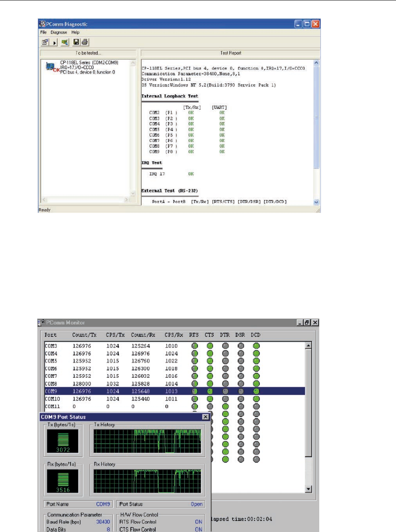396x532 pixels.
Task: Click left arrow of To be tested horizontal scrollbar
Action: 44,199
